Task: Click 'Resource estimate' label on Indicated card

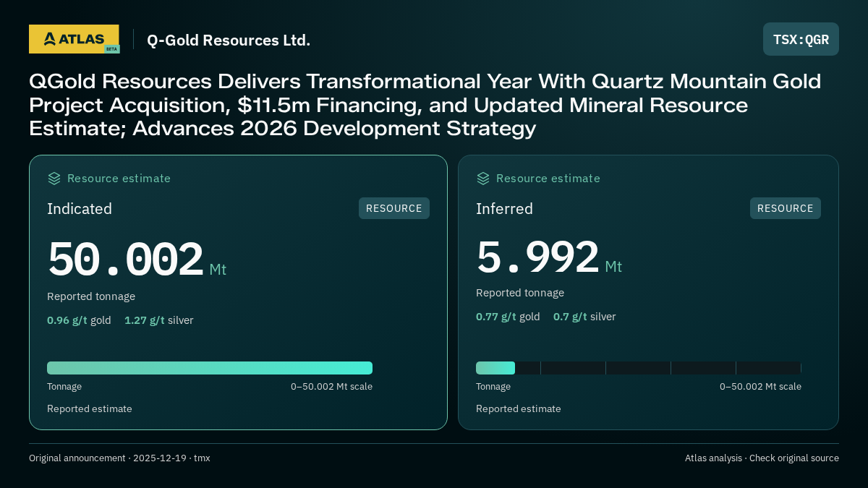Action: pos(119,179)
